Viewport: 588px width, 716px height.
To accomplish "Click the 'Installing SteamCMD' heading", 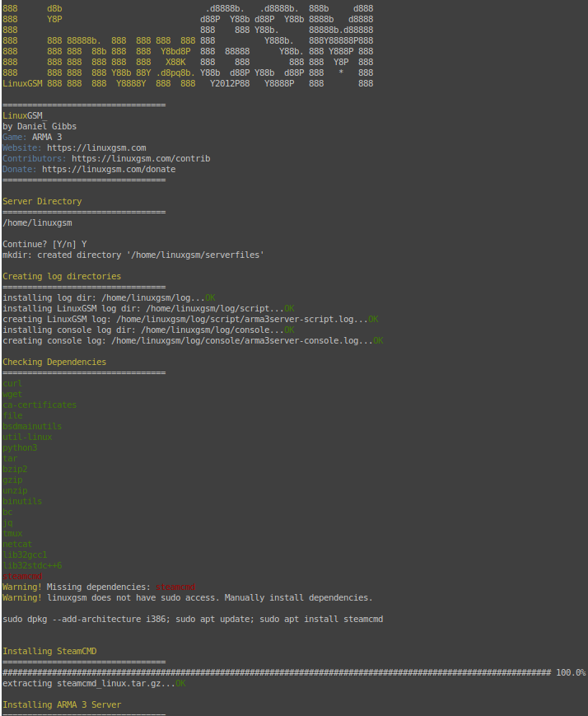I will tap(49, 651).
